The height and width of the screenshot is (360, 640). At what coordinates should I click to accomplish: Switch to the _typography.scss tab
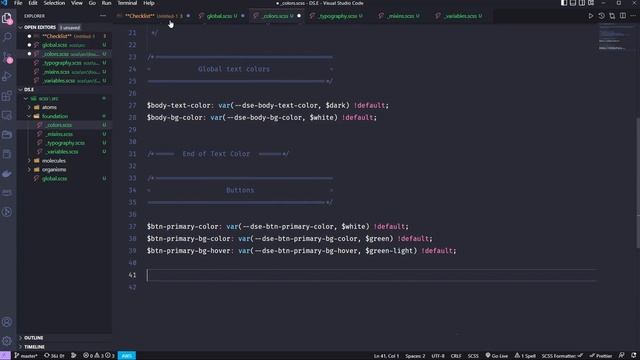[x=337, y=16]
